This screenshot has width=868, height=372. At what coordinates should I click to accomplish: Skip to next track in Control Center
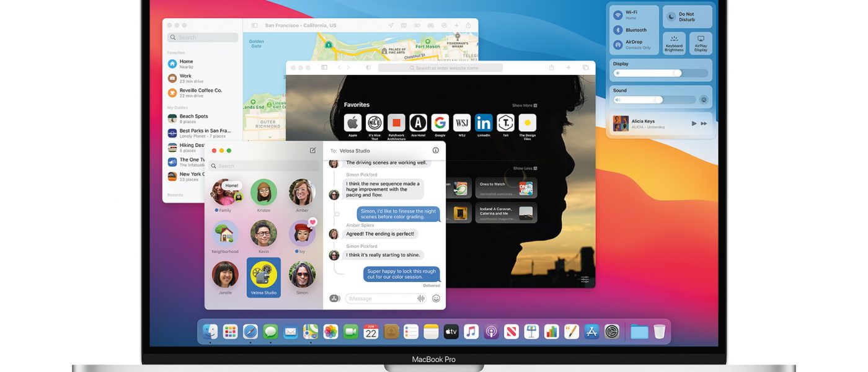click(x=704, y=123)
